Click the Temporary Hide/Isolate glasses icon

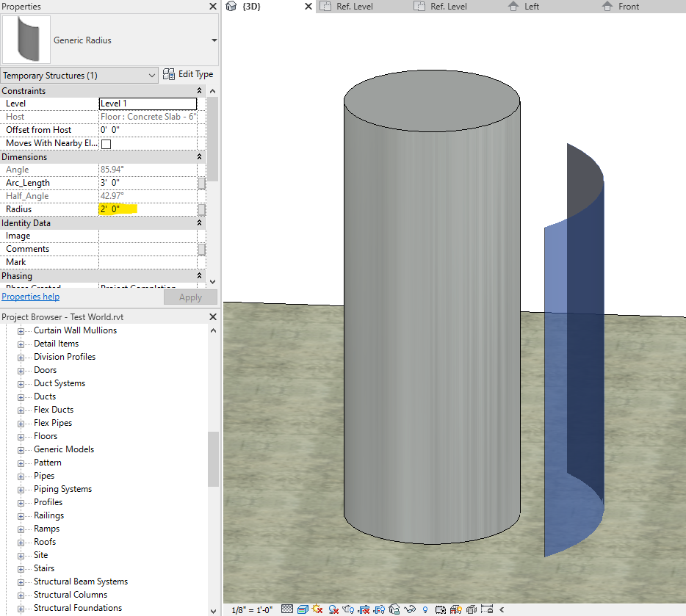pos(409,608)
